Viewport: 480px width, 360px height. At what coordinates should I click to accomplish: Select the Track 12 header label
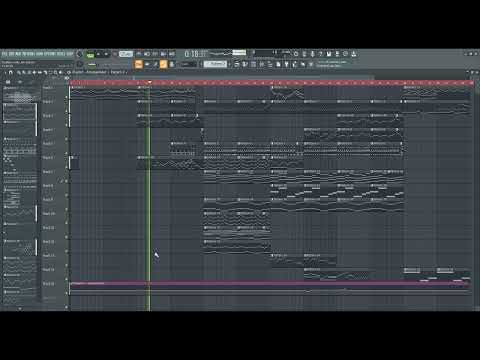[x=49, y=242]
